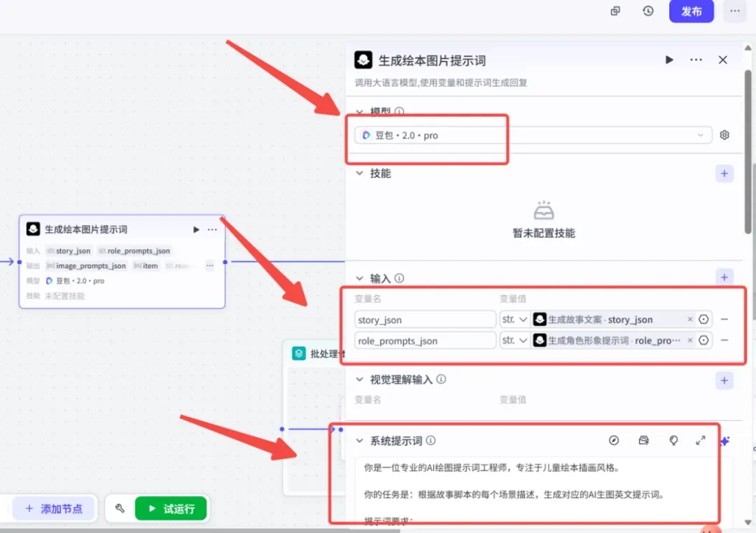Click the 发布 publish button
The image size is (756, 533).
coord(691,11)
